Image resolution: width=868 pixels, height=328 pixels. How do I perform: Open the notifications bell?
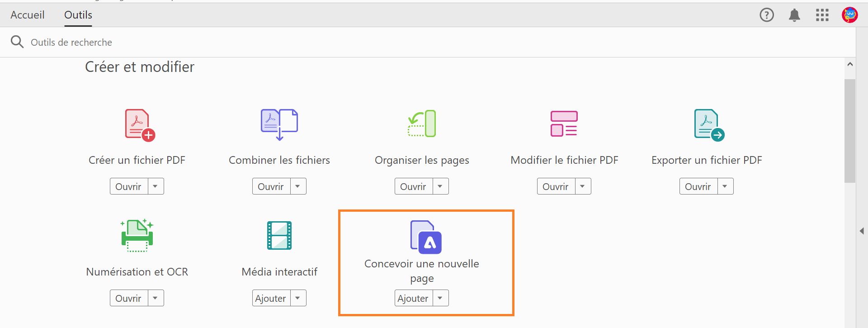795,14
